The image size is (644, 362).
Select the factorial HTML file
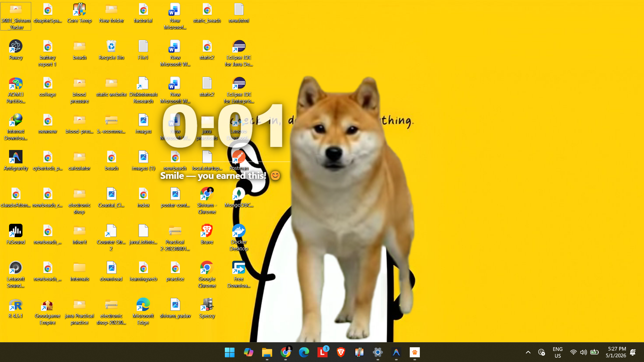[143, 13]
